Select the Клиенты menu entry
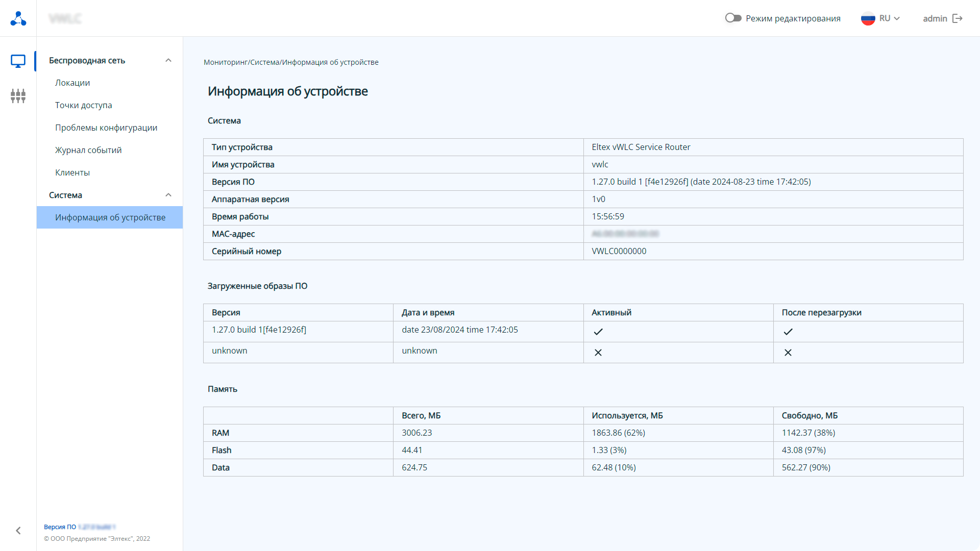 (x=72, y=172)
